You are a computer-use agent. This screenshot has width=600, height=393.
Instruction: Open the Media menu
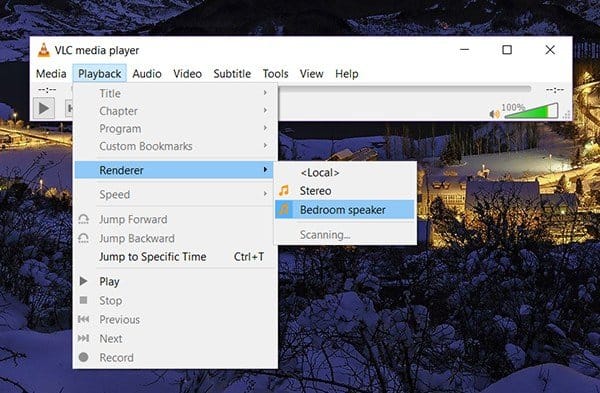point(51,73)
